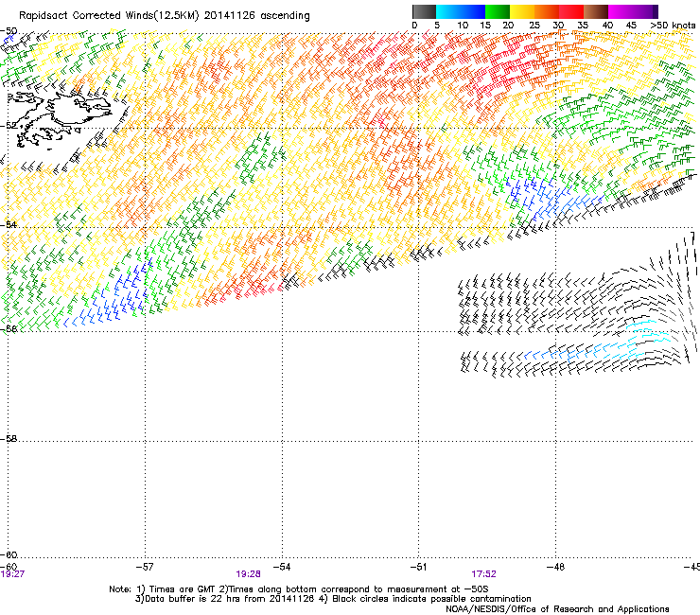This screenshot has height=615, width=700.
Task: Click the chart title 'Rapidscat Corrected Winds(12.5KM) 20141126 ascending'
Action: 165,16
